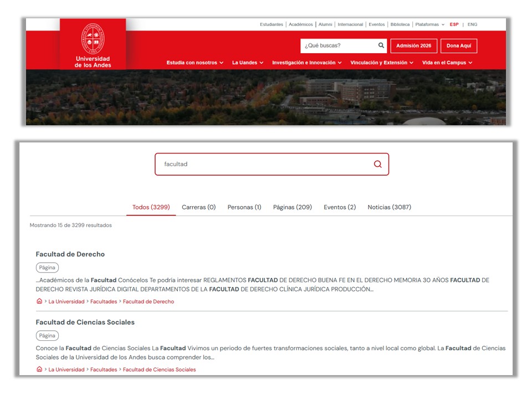Open the Biblioteca link in top bar
Image resolution: width=532 pixels, height=399 pixels.
pyautogui.click(x=400, y=24)
